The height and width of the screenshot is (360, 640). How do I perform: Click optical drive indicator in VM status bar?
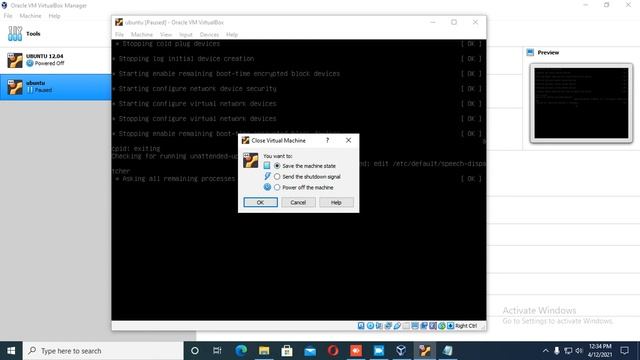coord(370,326)
